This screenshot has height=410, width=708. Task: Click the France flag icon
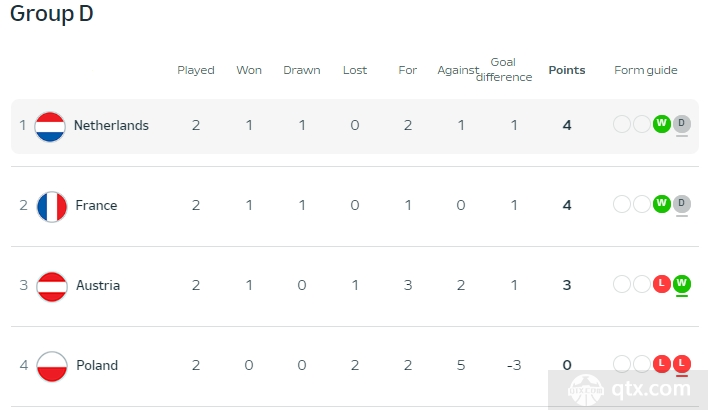52,207
